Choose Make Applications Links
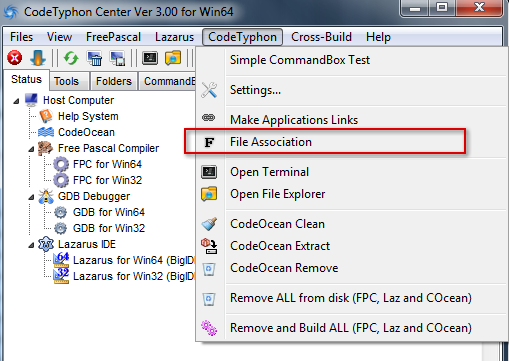 [351, 120]
